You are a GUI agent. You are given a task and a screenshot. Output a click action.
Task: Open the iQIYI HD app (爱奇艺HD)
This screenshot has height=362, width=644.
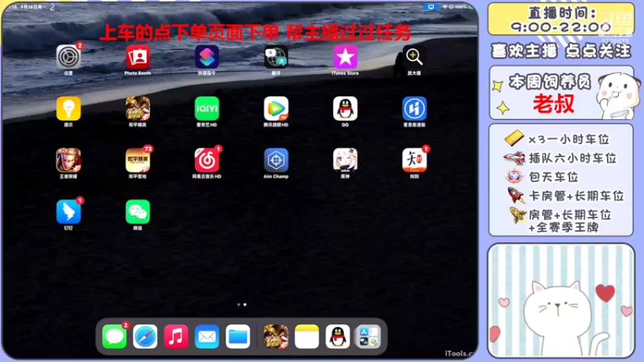tap(207, 109)
